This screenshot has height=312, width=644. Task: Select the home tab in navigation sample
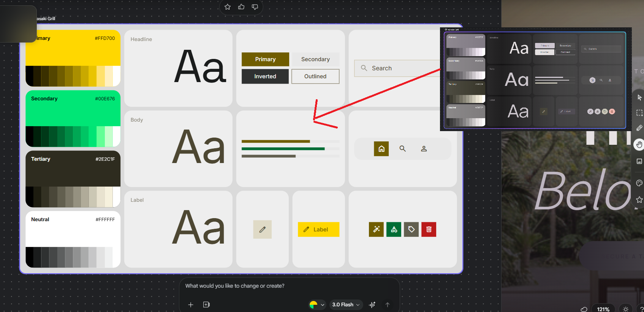[x=381, y=149]
